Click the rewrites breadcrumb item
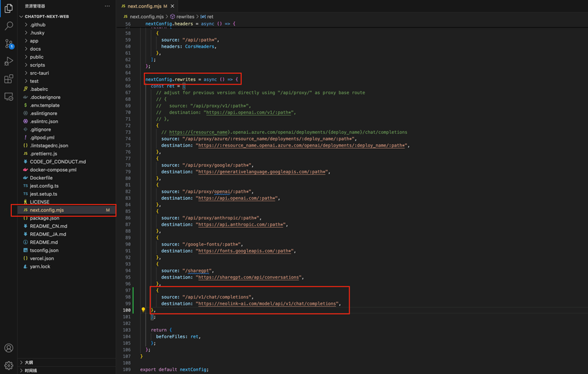The height and width of the screenshot is (374, 588). (185, 17)
